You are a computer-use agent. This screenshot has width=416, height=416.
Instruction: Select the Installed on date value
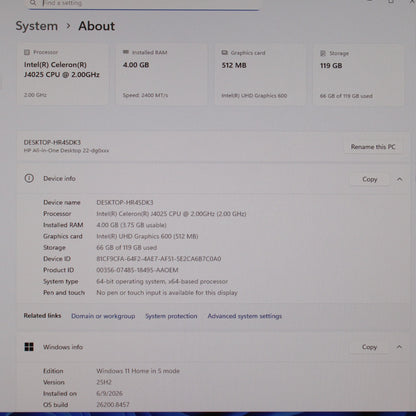109,393
